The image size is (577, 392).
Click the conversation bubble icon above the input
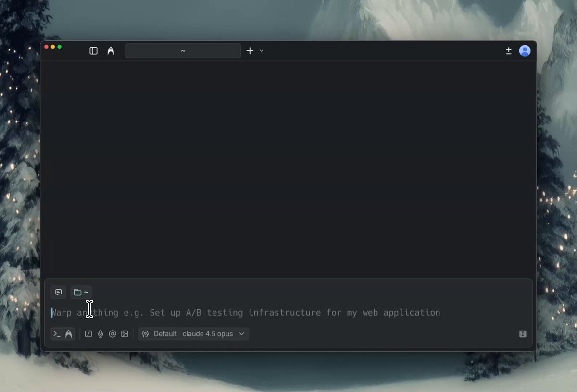(x=58, y=292)
